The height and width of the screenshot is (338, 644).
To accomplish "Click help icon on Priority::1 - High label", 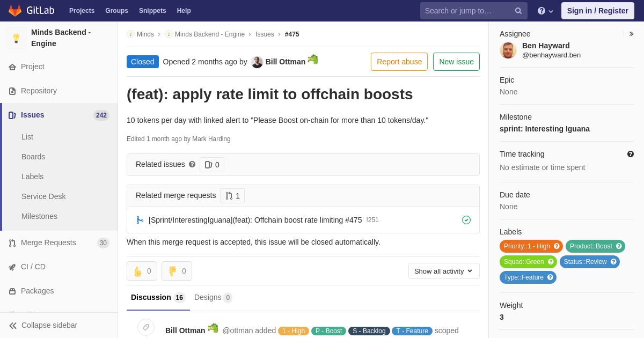I will [557, 246].
